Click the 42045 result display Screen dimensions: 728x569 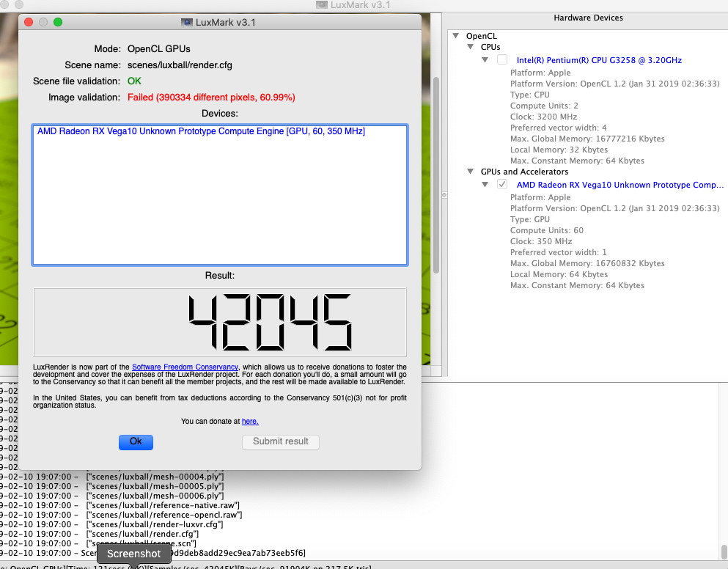point(220,322)
